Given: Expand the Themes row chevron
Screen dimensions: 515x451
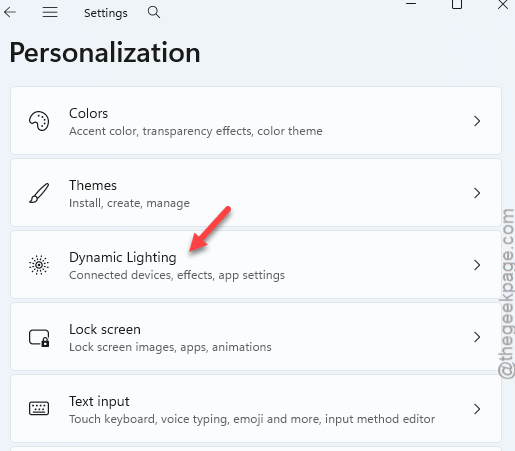Looking at the screenshot, I should [477, 193].
